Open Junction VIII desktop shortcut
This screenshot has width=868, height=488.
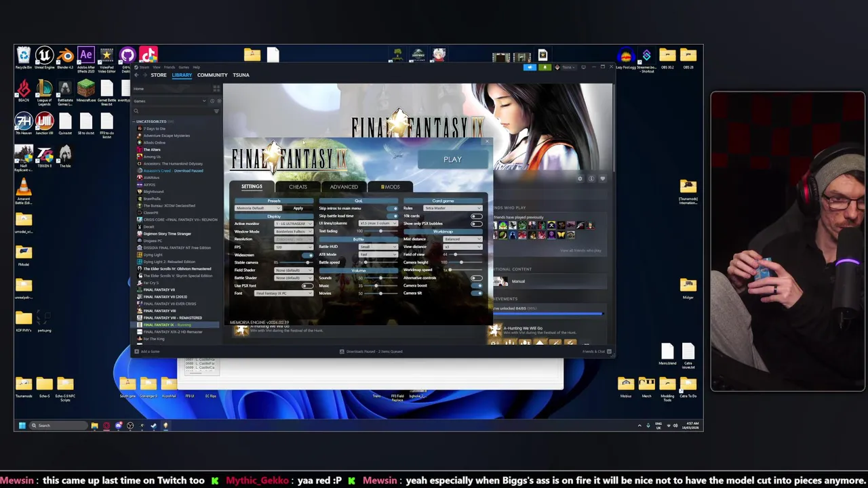click(44, 123)
